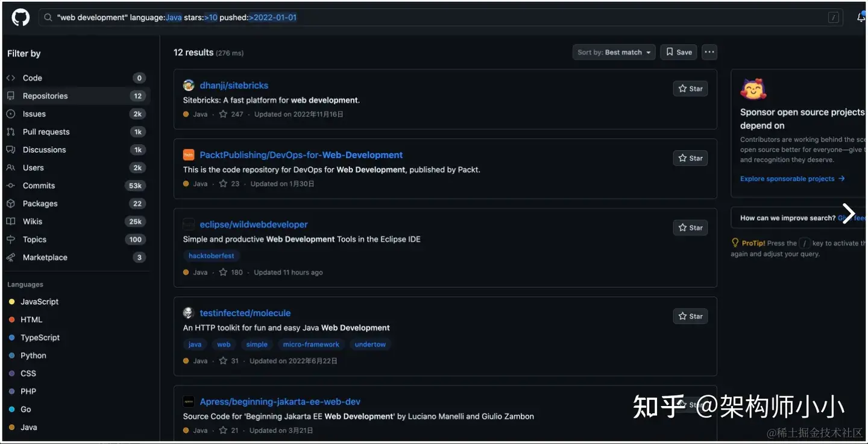Click the PacktPublishing avatar icon
The width and height of the screenshot is (868, 444).
[189, 155]
